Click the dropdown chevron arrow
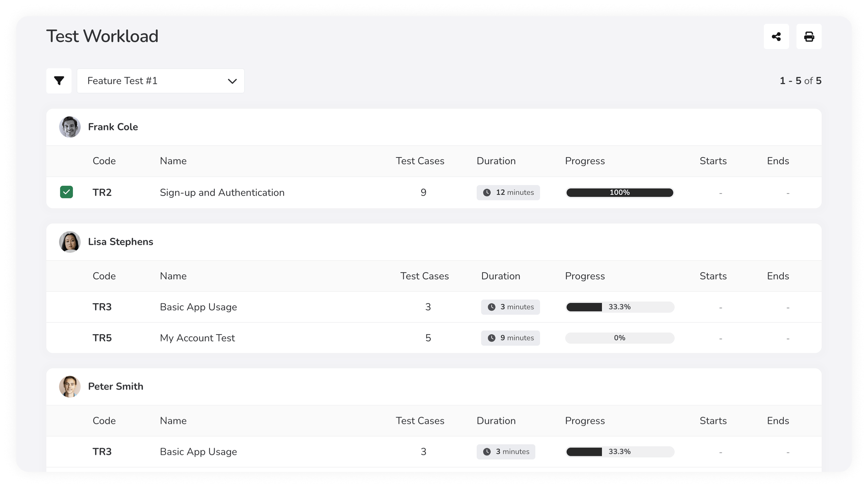 (232, 81)
